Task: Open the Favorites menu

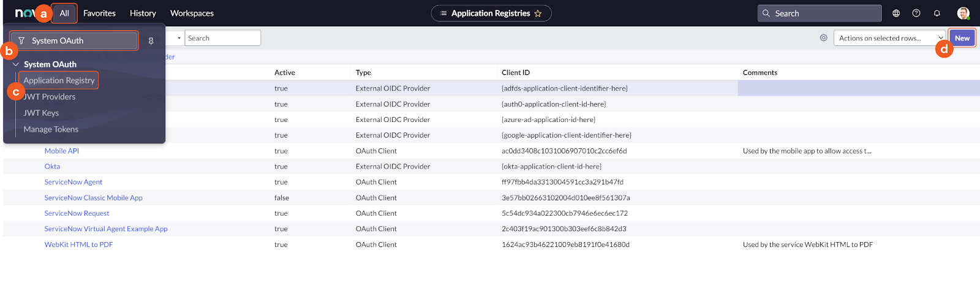Action: click(99, 13)
